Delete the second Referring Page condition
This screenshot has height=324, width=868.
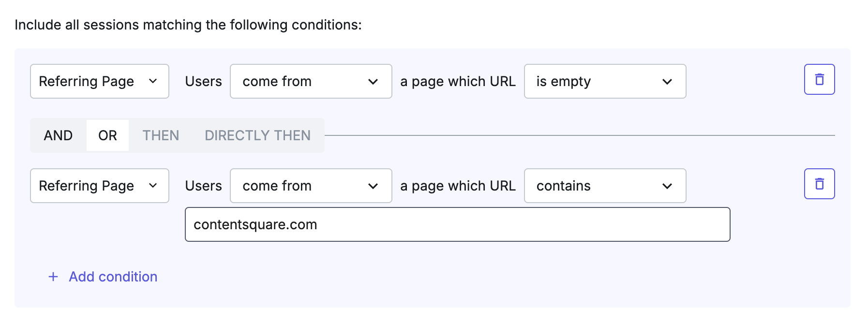(x=819, y=184)
